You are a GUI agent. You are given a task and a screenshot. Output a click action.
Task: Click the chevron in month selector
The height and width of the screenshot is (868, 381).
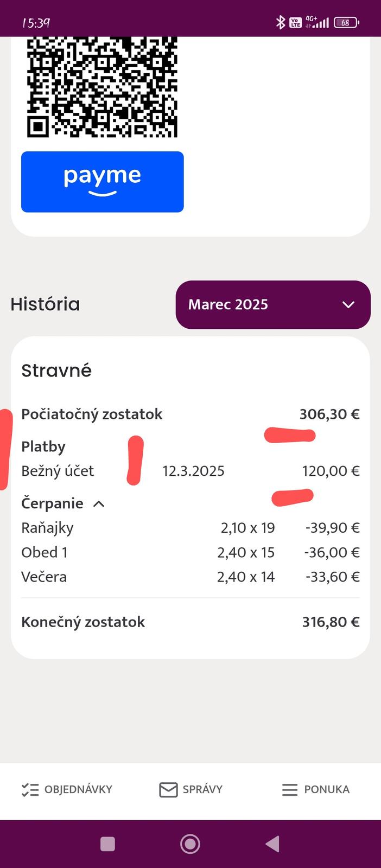(348, 305)
